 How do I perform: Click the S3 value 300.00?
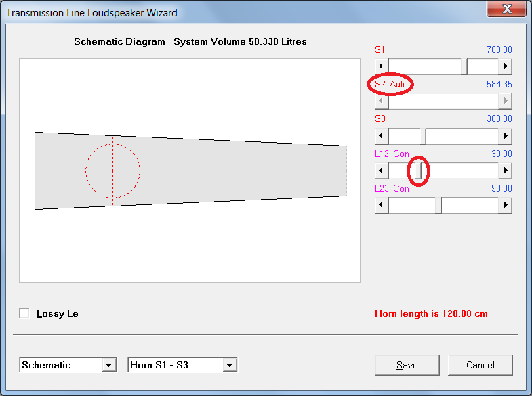pyautogui.click(x=499, y=118)
